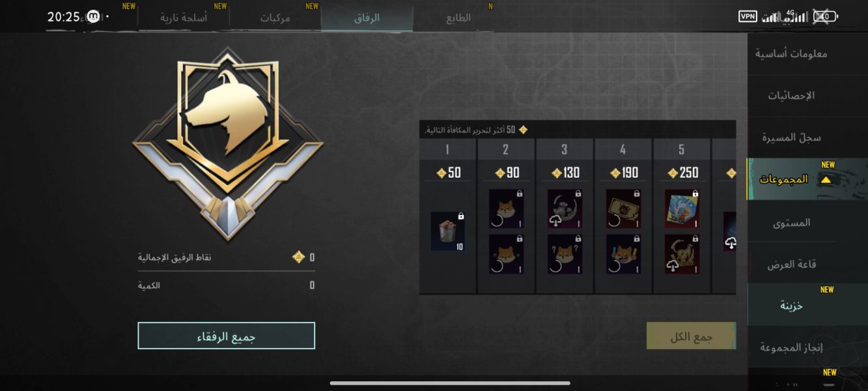
Task: Open قاعة العرض in the sidebar
Action: coord(791,265)
